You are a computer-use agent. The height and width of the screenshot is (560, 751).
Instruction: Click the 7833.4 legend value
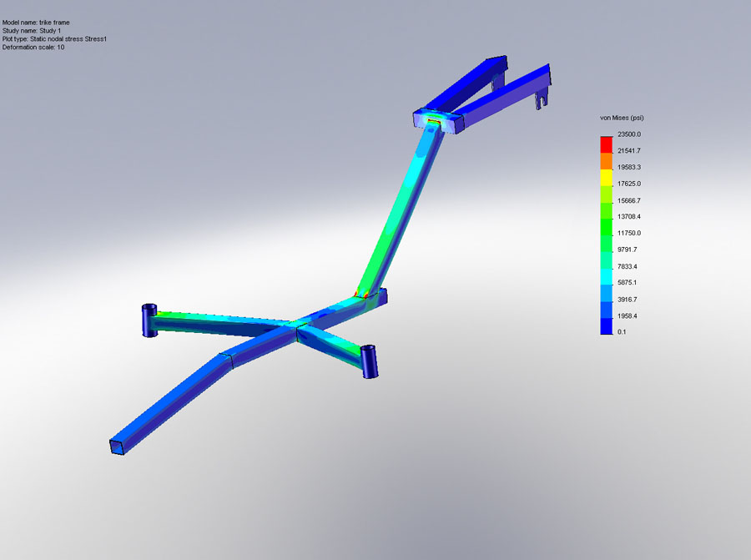[x=627, y=266]
